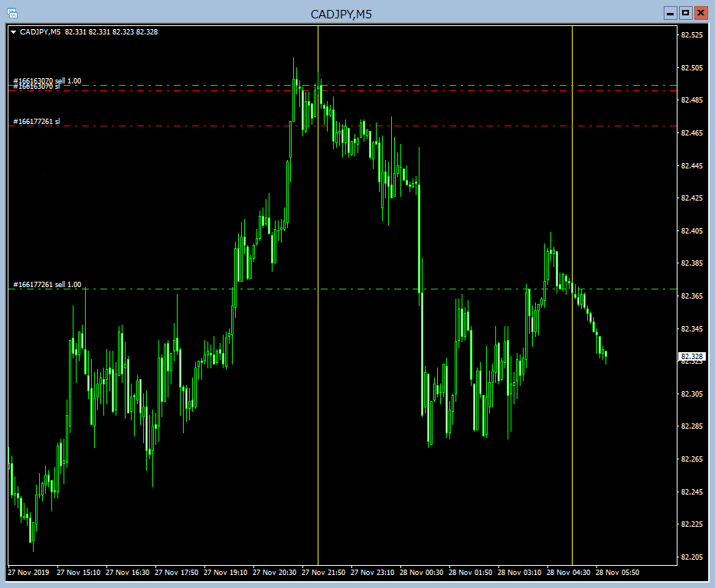Click the OHLC values 82.331 82.331 82.323 82.328

click(x=111, y=32)
